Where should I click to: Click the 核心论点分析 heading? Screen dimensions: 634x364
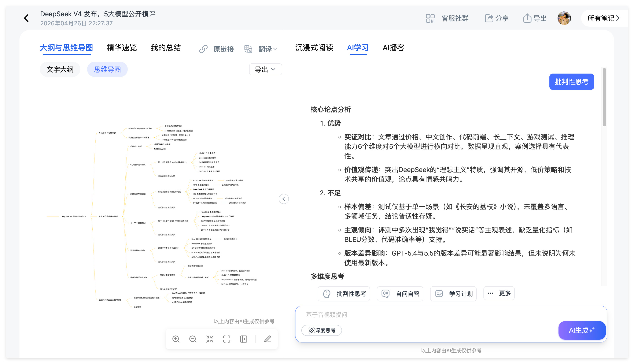click(x=330, y=109)
